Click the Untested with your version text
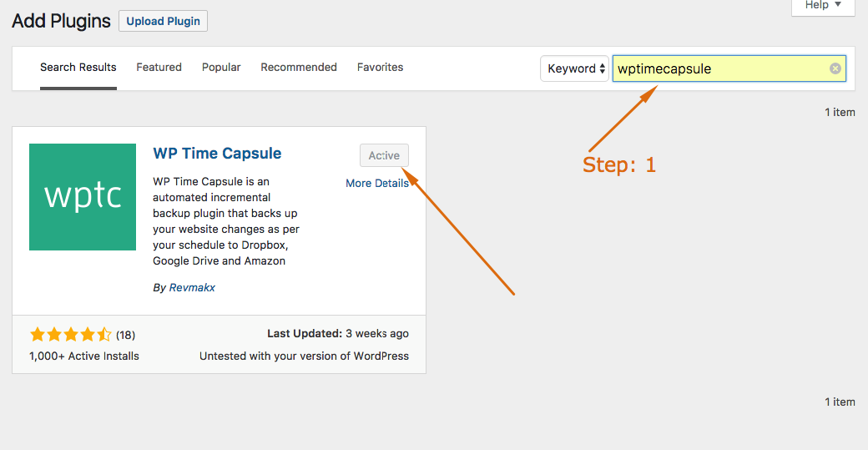The image size is (868, 450). 304,356
